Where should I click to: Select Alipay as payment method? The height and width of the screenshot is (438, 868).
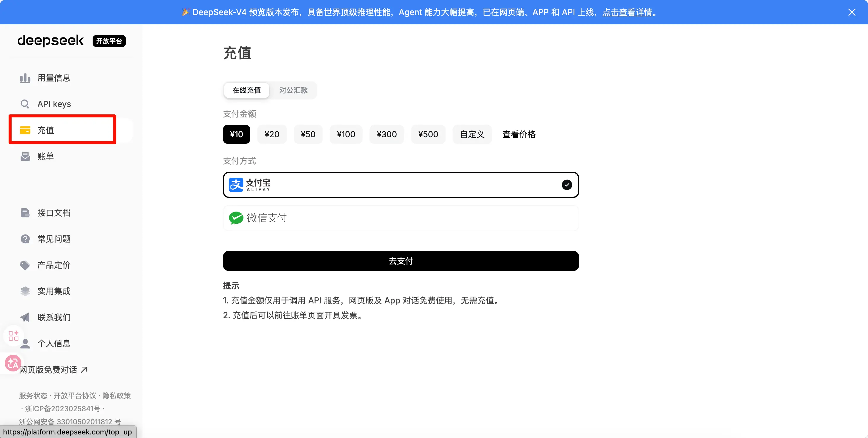(400, 185)
